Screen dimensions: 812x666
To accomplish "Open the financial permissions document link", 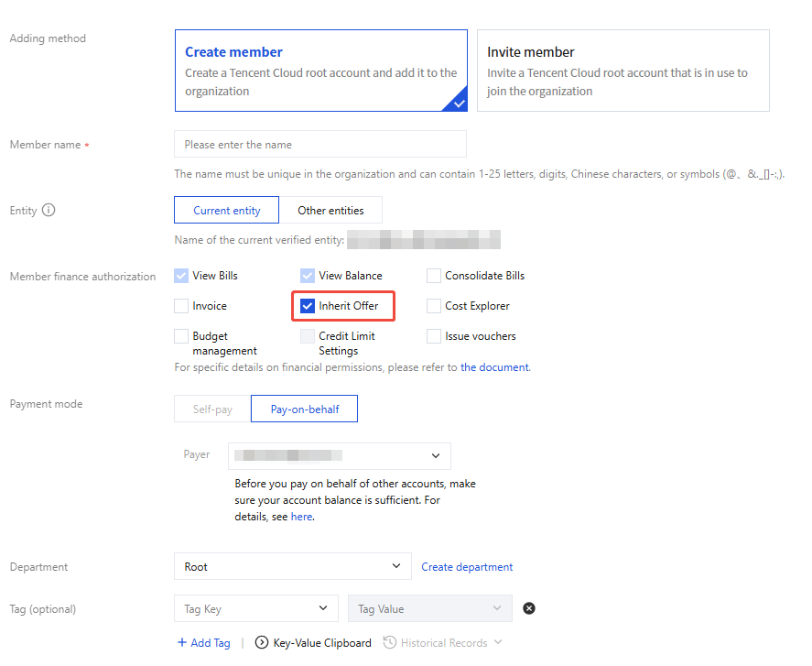I will click(494, 367).
